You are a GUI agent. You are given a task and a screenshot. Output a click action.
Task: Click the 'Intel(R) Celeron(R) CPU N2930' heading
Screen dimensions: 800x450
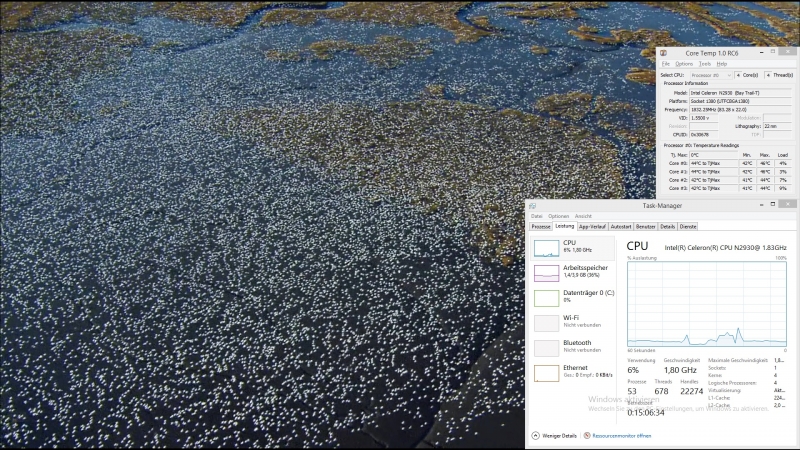click(725, 247)
